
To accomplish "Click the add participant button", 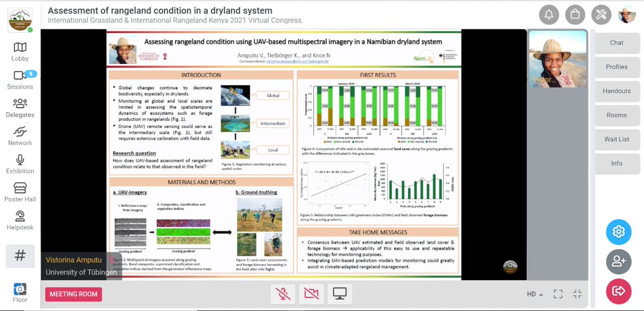I will (x=619, y=262).
